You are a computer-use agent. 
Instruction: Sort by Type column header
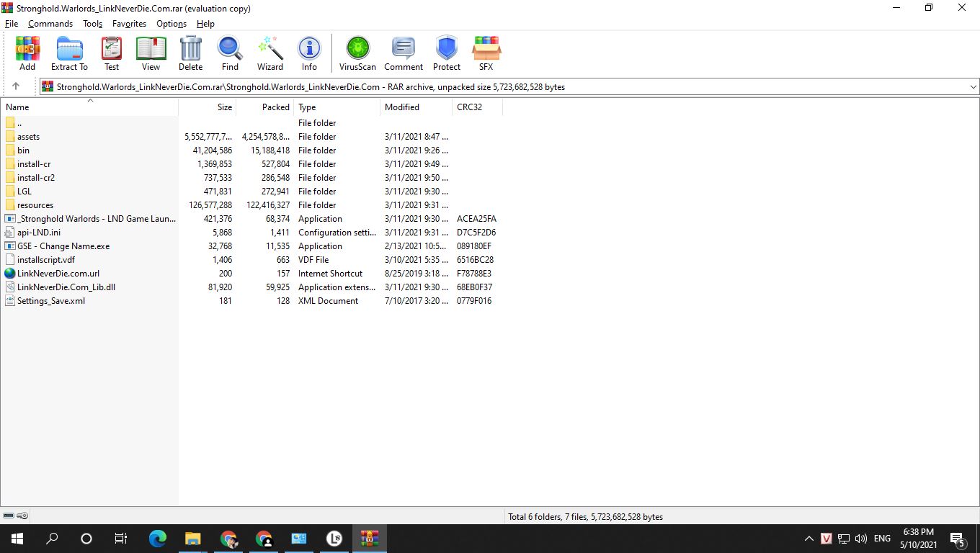(x=337, y=107)
